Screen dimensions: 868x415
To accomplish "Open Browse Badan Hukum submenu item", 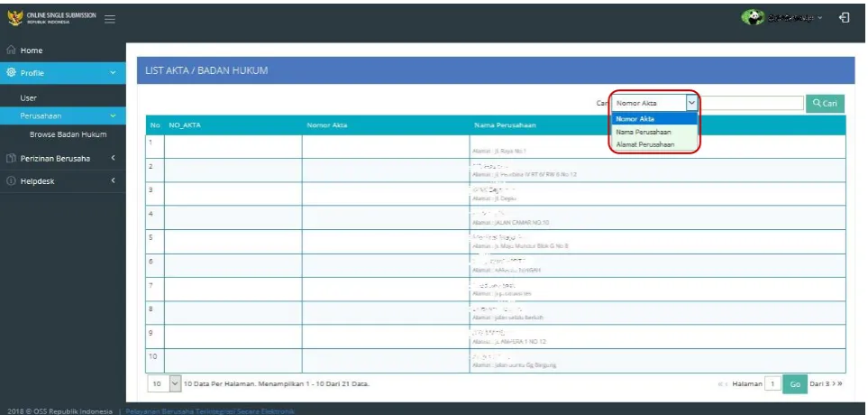I will tap(69, 134).
